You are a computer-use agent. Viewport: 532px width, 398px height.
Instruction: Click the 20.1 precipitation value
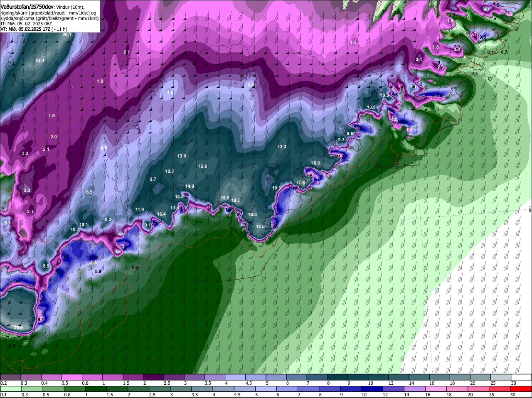click(67, 35)
